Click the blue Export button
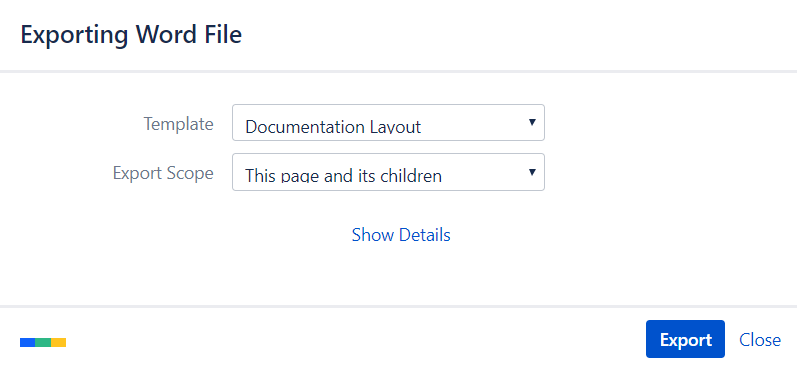This screenshot has height=365, width=797. (685, 339)
